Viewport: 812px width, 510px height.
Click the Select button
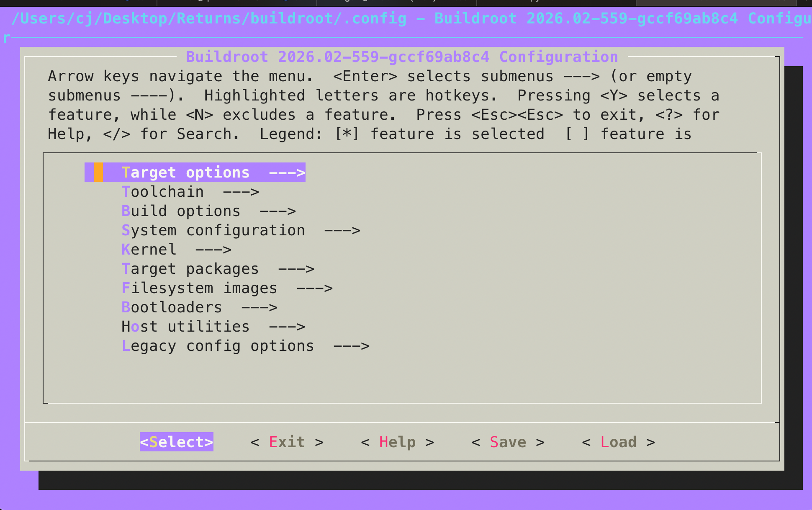tap(177, 442)
